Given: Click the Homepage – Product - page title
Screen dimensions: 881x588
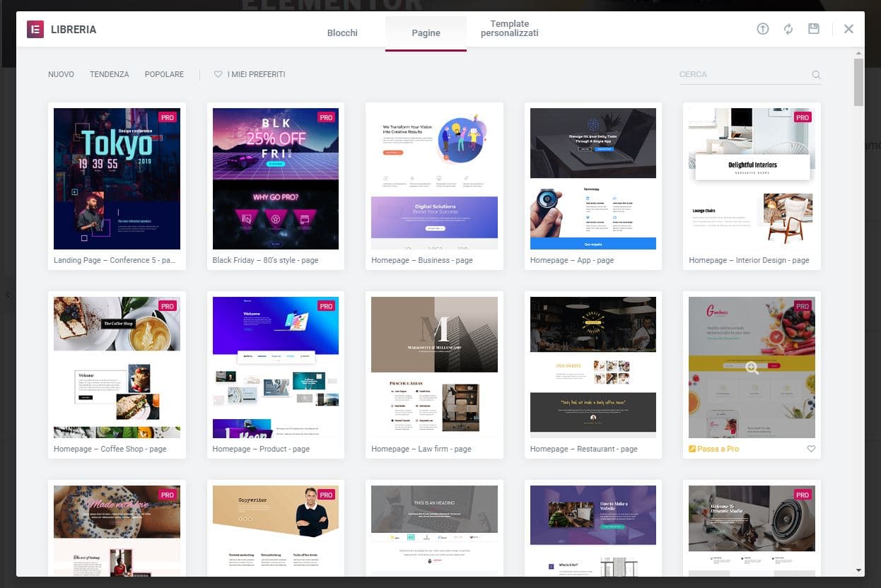Looking at the screenshot, I should tap(261, 449).
